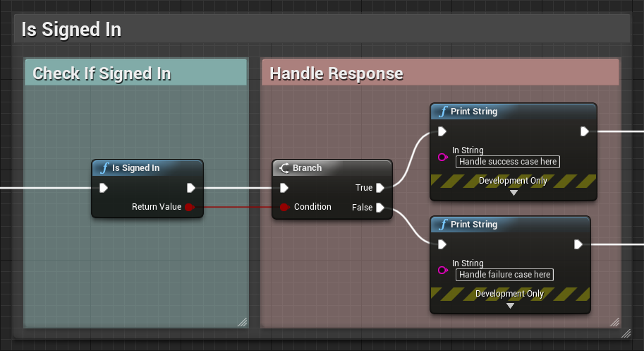The height and width of the screenshot is (351, 644).
Task: Click the top Print String In String pin
Action: [442, 157]
